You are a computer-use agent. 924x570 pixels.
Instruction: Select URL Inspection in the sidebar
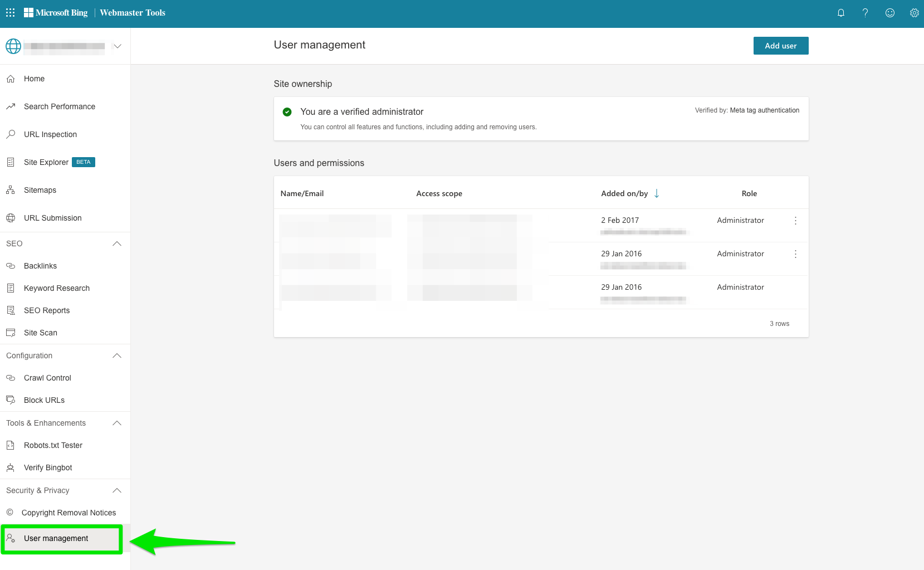(50, 134)
